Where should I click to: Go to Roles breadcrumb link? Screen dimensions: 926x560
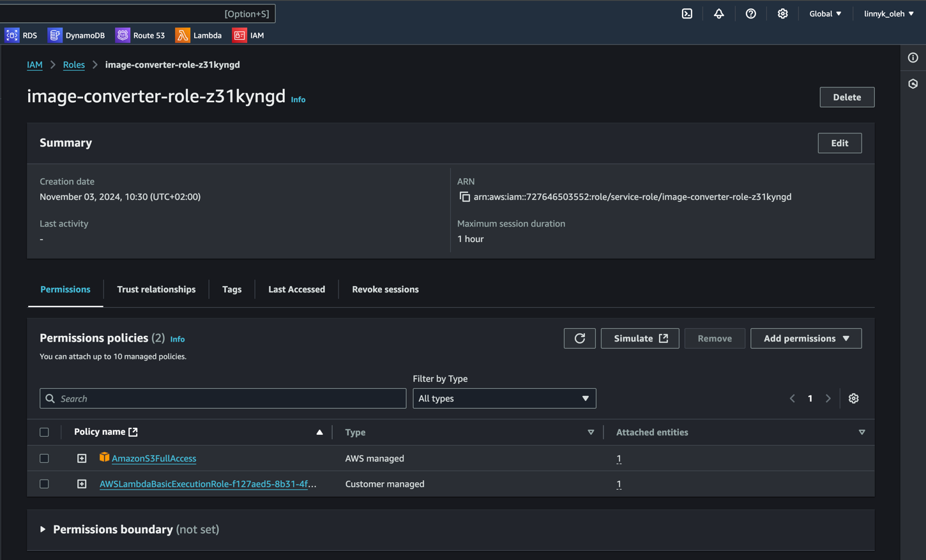73,64
